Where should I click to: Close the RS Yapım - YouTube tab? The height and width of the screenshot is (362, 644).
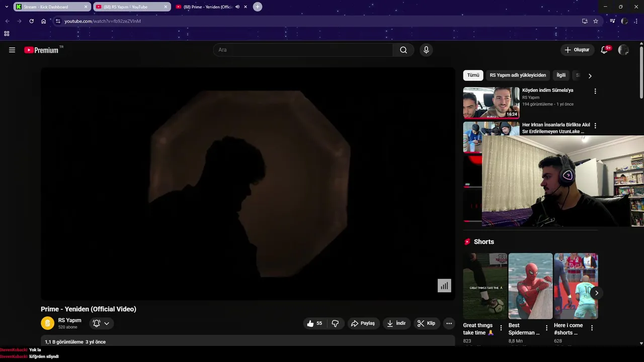pos(166,7)
